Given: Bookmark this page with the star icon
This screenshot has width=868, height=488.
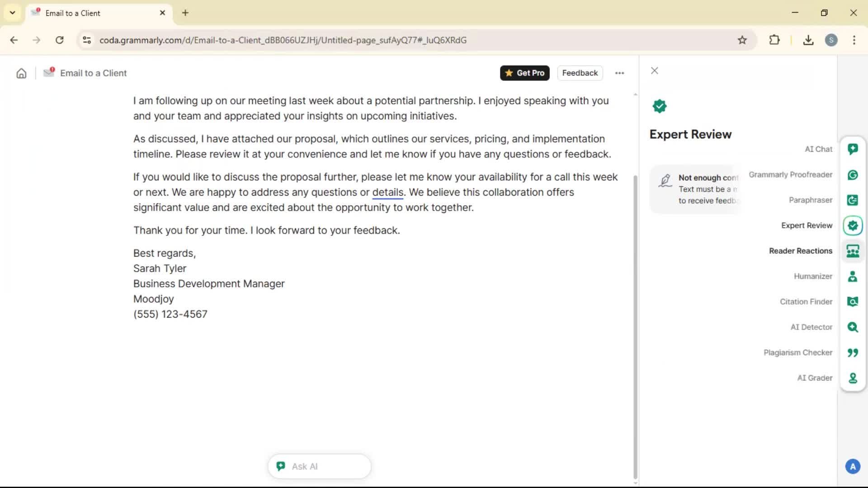Looking at the screenshot, I should (742, 40).
